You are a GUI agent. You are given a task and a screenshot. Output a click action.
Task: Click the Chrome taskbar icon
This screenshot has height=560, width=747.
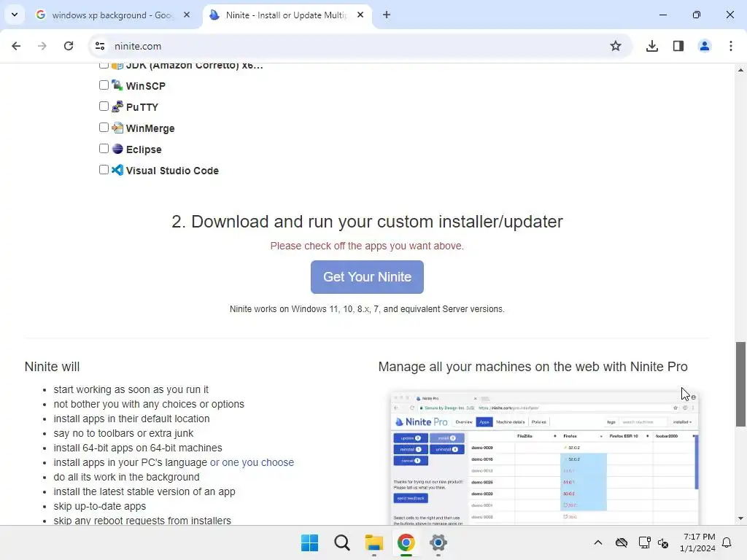[x=406, y=542]
